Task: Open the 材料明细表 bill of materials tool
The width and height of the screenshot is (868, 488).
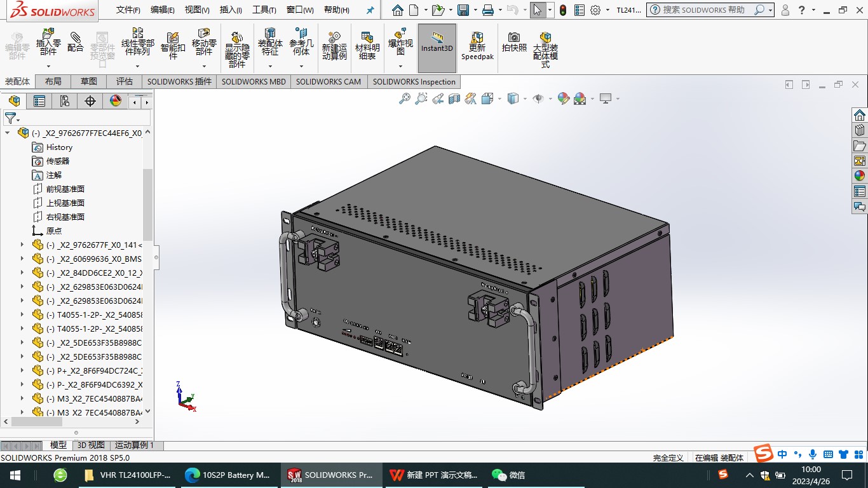Action: click(367, 46)
